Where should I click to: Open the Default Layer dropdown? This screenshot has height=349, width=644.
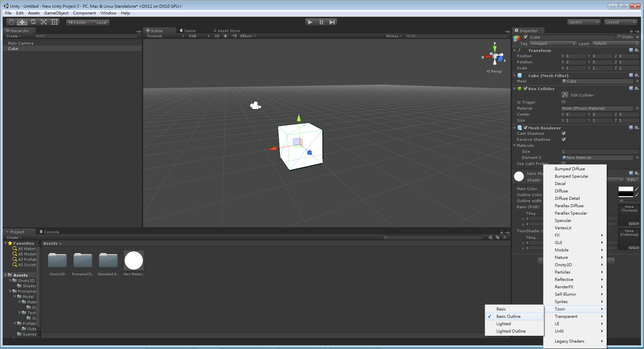[616, 44]
